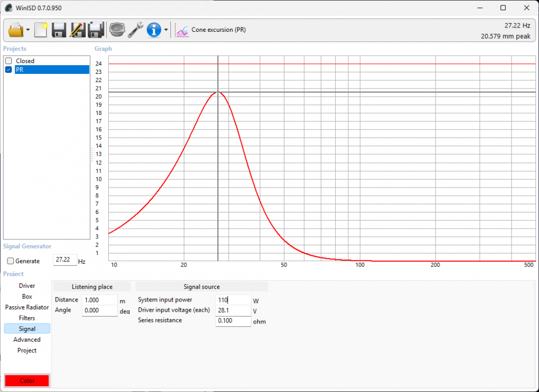Click the Save All double floppy icon
Viewport: 539px width, 392px height.
pyautogui.click(x=96, y=30)
